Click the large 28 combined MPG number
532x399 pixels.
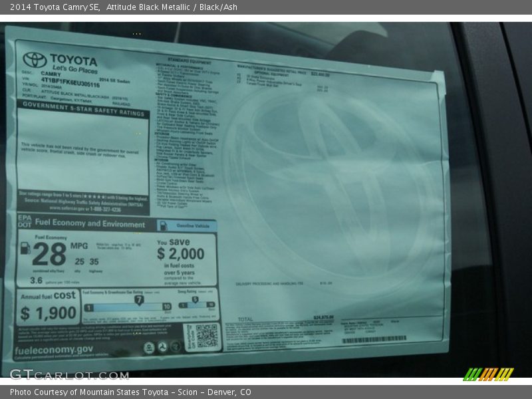(49, 254)
